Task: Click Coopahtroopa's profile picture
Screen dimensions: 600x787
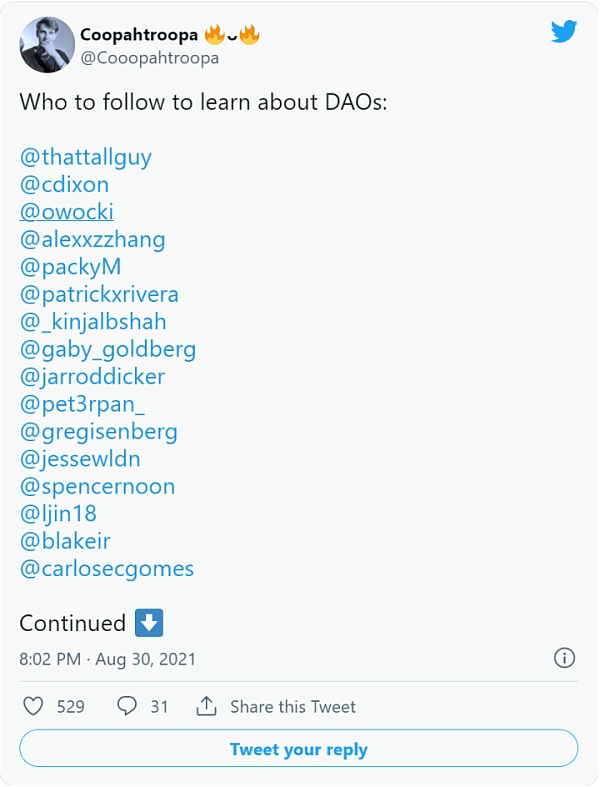Action: [47, 44]
